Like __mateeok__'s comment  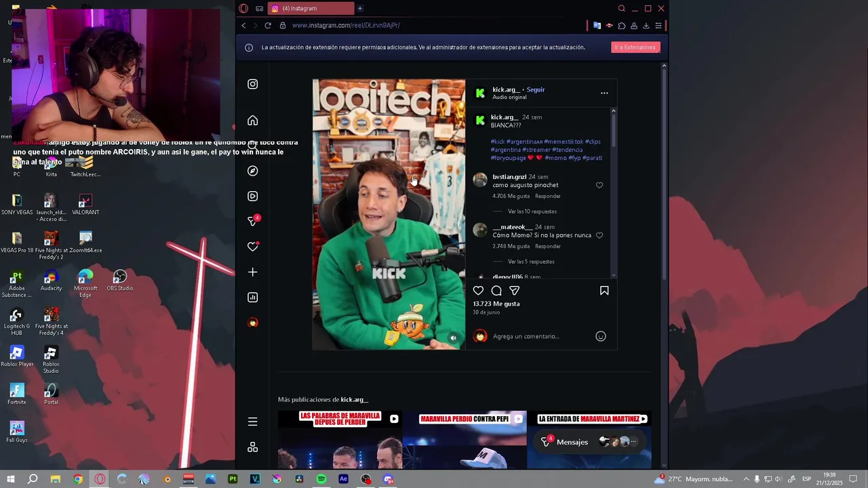(x=599, y=235)
